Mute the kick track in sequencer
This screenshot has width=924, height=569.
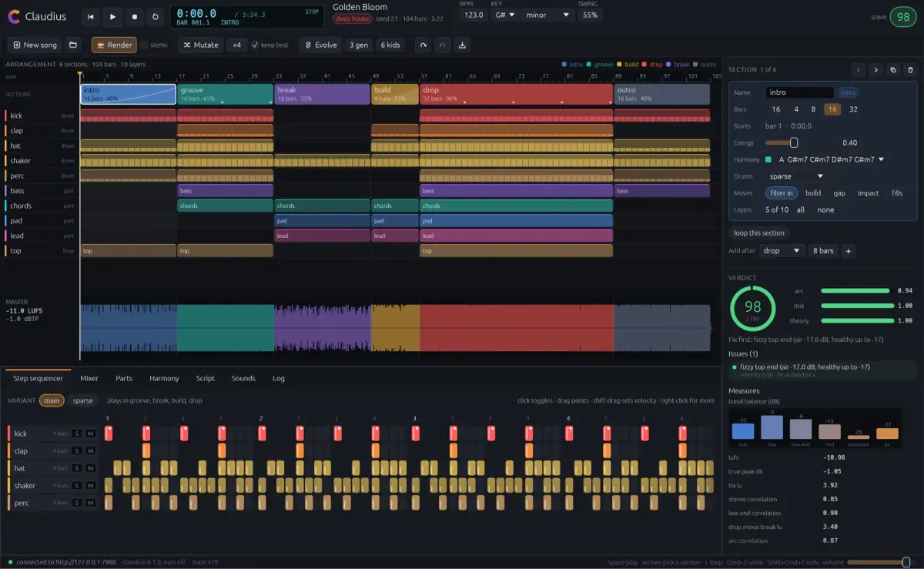click(x=90, y=433)
